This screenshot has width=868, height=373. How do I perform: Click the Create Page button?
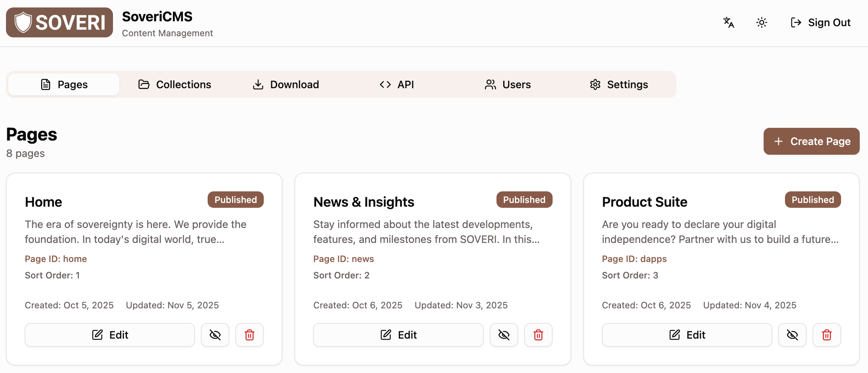click(811, 141)
